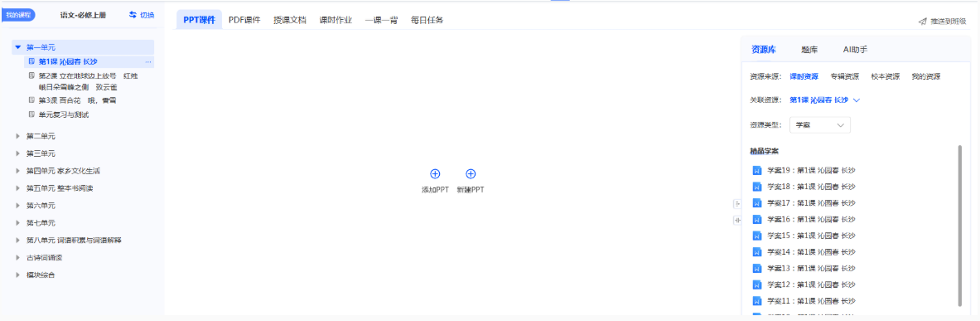This screenshot has width=980, height=321.
Task: Click the 新建PPT plus icon
Action: coord(471,174)
